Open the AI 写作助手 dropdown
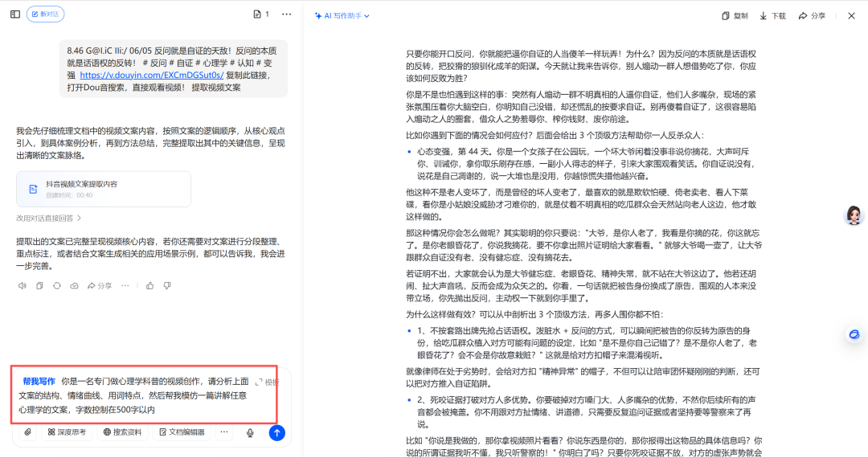The height and width of the screenshot is (458, 868). point(343,15)
